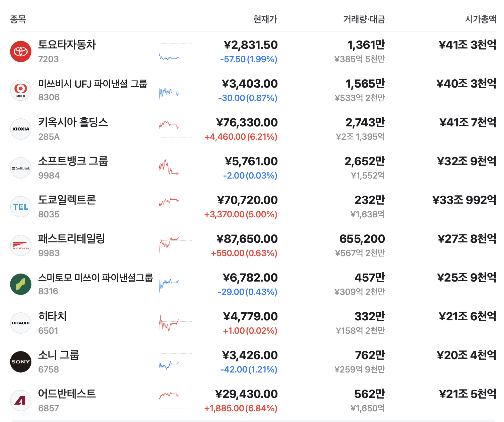Click the Advantest A logo icon

tap(21, 401)
